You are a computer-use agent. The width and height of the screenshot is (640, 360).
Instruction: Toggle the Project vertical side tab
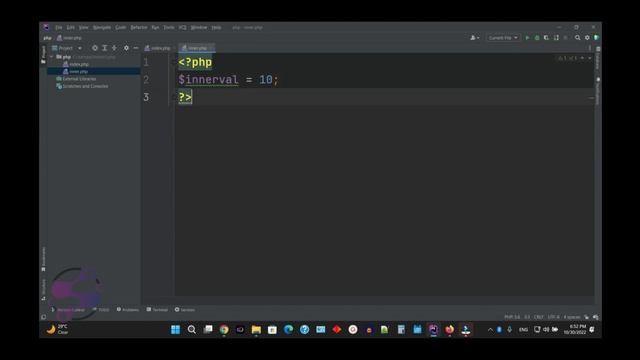[x=43, y=54]
